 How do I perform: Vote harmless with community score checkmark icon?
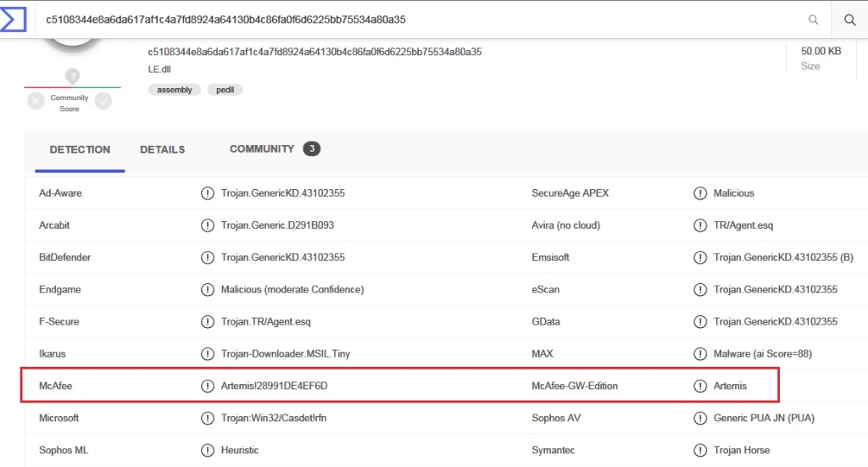click(103, 101)
